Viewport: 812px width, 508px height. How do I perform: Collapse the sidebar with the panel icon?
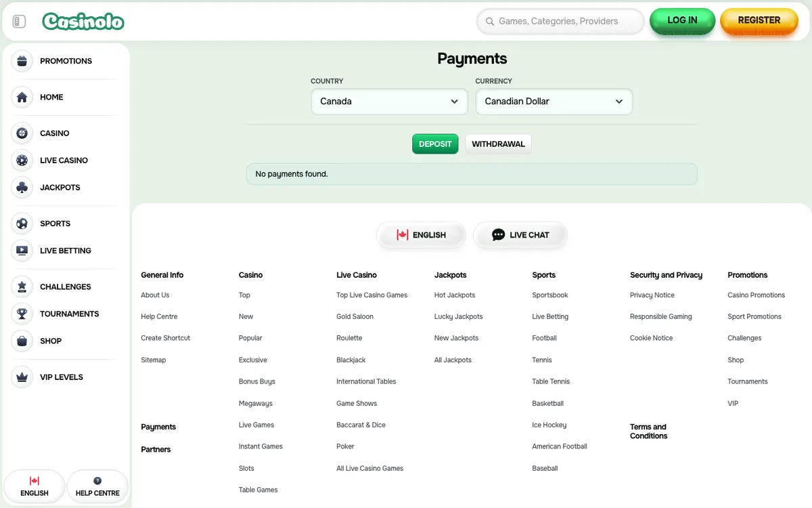point(19,22)
